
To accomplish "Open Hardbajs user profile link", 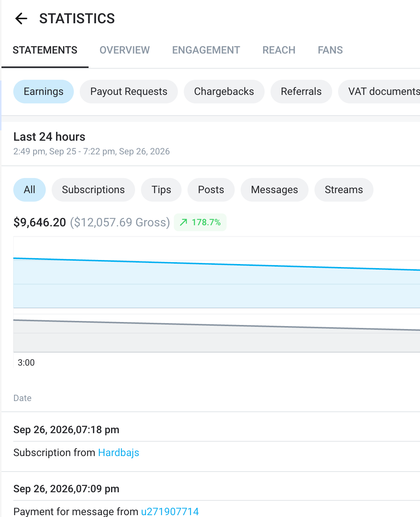I will [119, 453].
